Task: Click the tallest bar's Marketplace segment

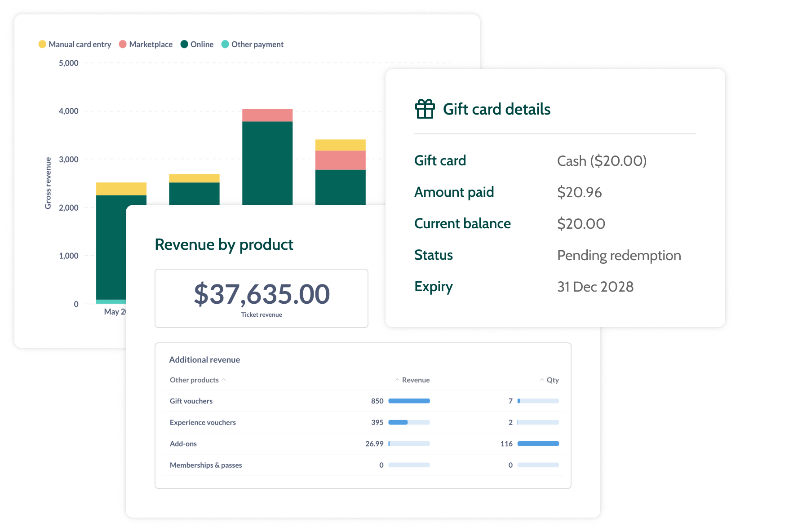Action: coord(267,115)
